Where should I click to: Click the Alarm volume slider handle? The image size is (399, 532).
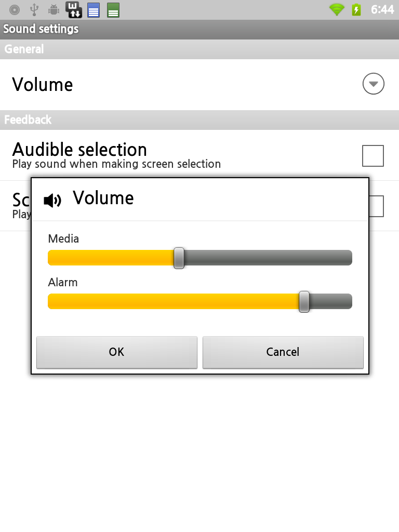[x=304, y=302]
